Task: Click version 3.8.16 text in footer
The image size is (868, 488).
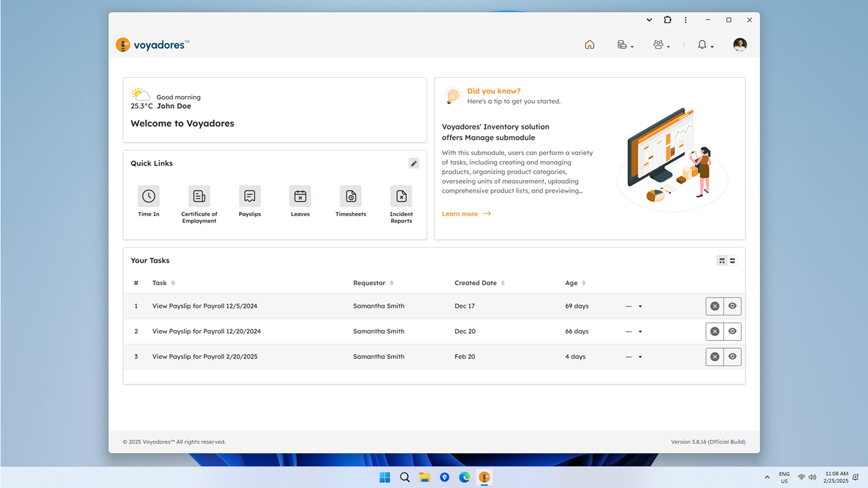Action: click(708, 442)
